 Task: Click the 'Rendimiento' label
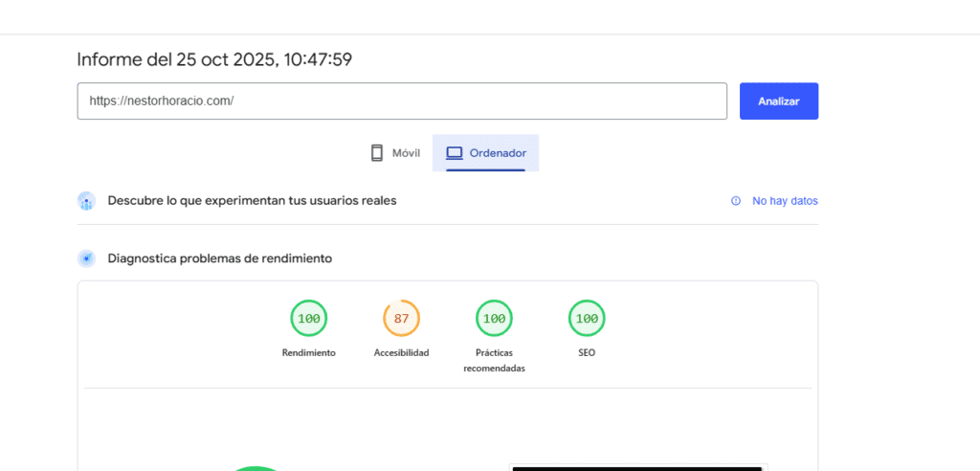[x=309, y=353]
